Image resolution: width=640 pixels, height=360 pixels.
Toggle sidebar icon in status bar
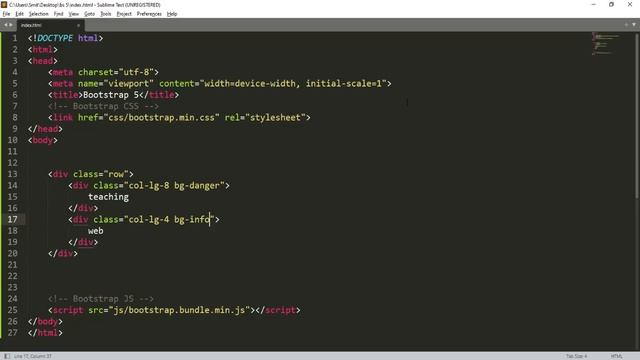click(x=7, y=356)
